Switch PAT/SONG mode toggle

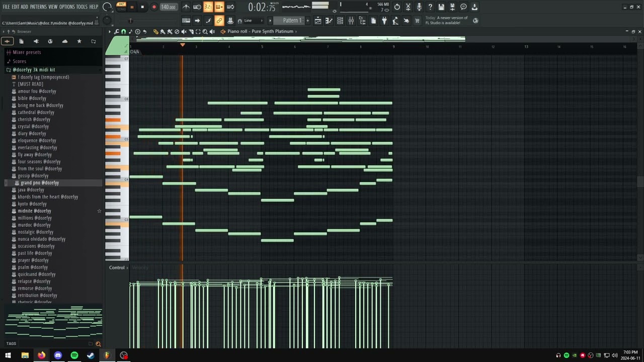[121, 7]
